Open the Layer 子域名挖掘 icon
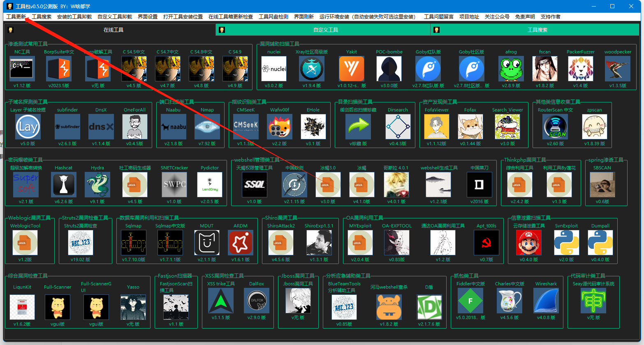 [x=28, y=127]
